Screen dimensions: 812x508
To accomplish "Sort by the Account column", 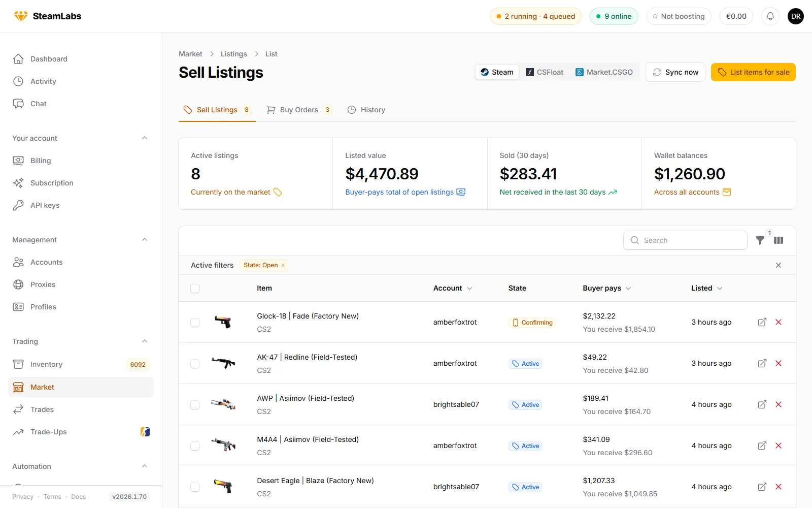I will pos(453,288).
